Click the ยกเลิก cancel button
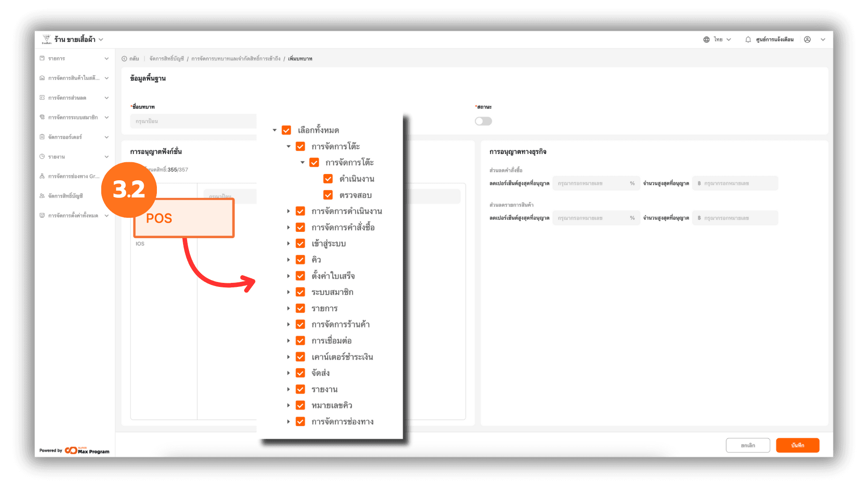Image resolution: width=868 pixels, height=488 pixels. 748,446
